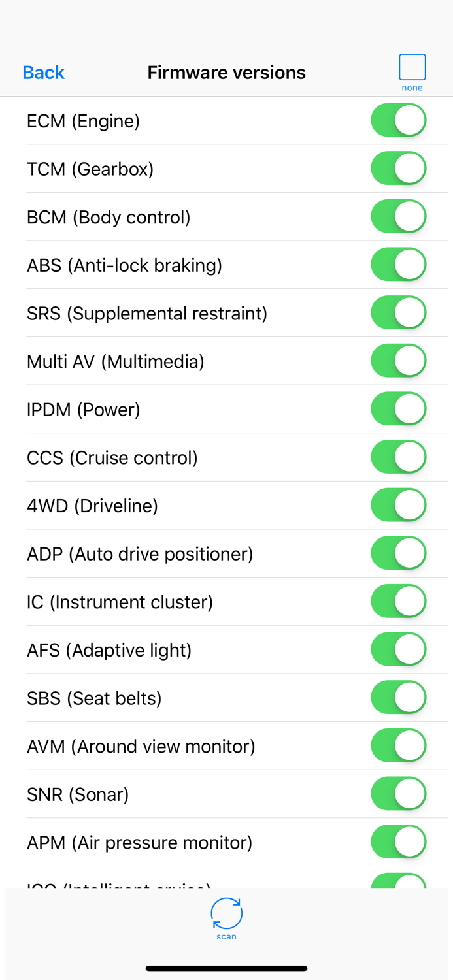Disable TCM (Gearbox) switch
453x980 pixels.
(398, 169)
